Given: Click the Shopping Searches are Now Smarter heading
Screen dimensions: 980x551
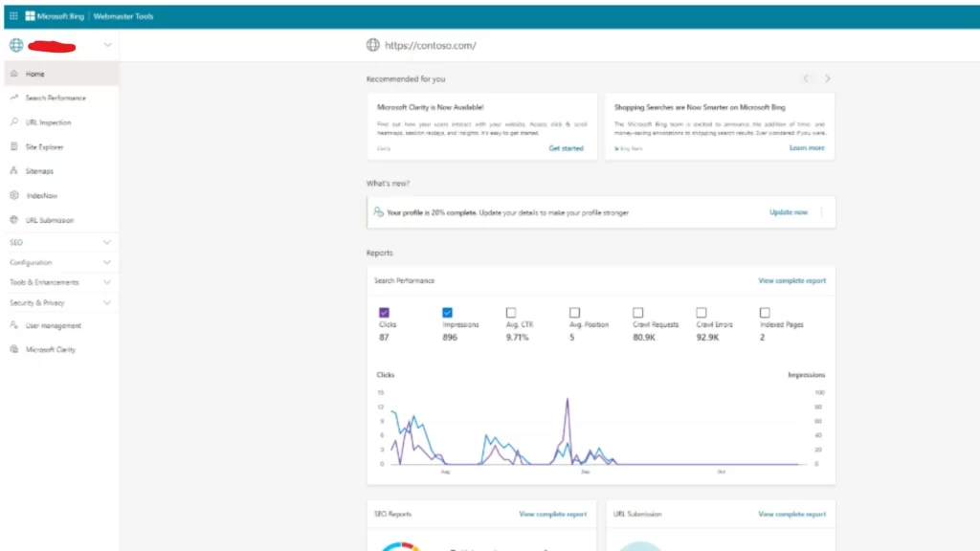Looking at the screenshot, I should (x=700, y=107).
